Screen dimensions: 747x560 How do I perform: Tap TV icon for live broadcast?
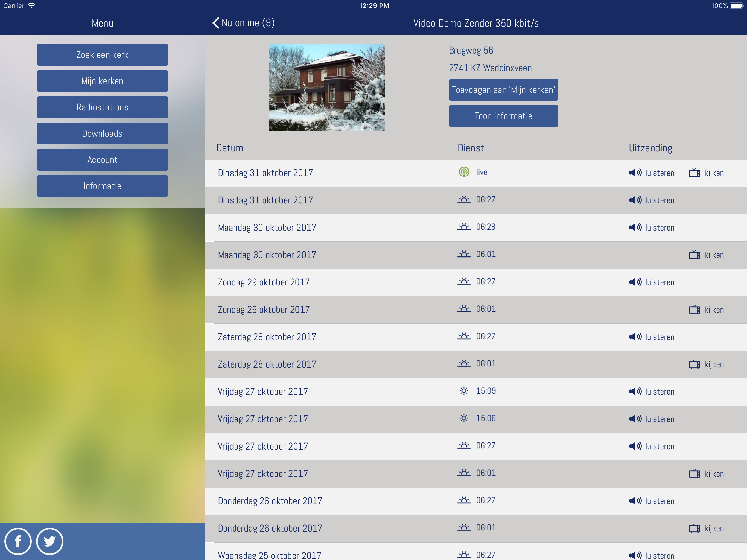click(694, 173)
